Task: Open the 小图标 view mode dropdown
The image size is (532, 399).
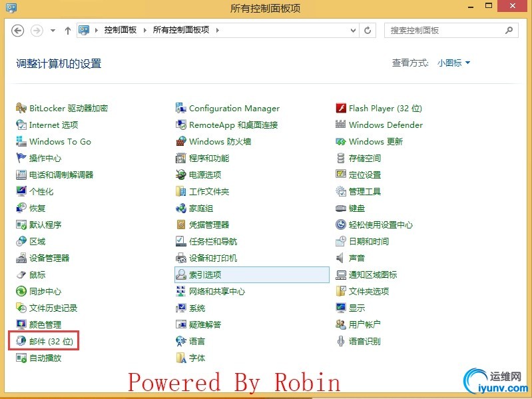Action: 453,63
